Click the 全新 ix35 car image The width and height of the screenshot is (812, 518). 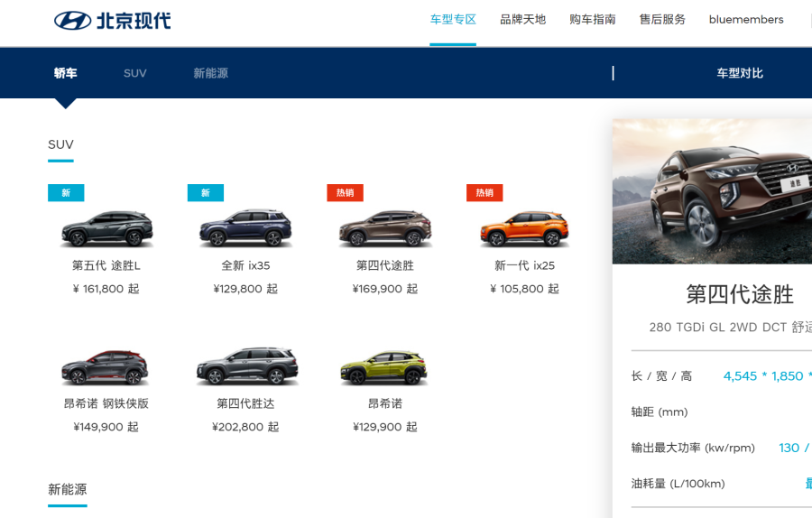246,228
